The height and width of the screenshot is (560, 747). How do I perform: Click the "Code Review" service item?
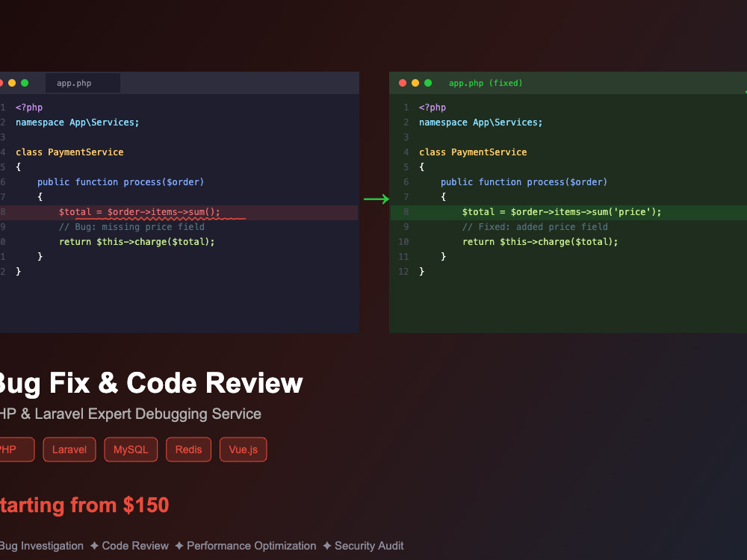[135, 546]
